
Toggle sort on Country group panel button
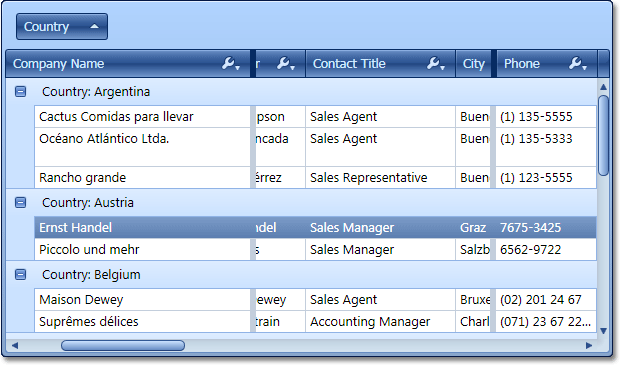[62, 27]
